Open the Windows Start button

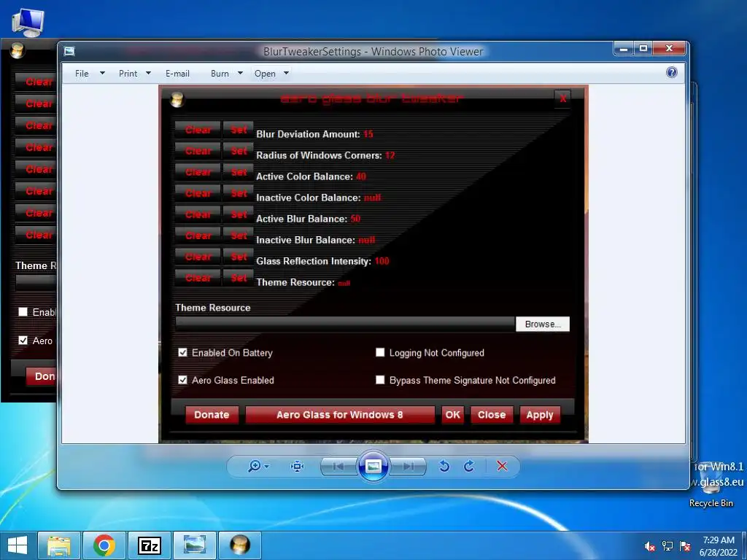[18, 545]
